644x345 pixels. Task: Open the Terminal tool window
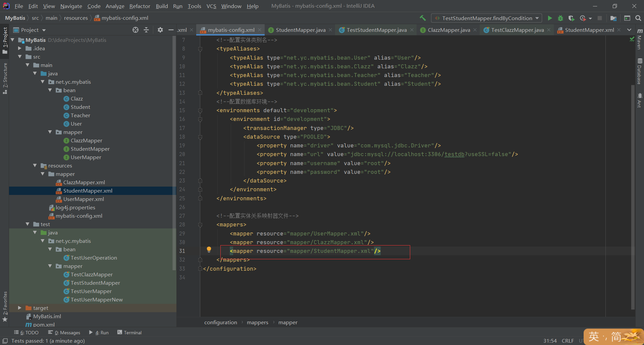click(129, 333)
